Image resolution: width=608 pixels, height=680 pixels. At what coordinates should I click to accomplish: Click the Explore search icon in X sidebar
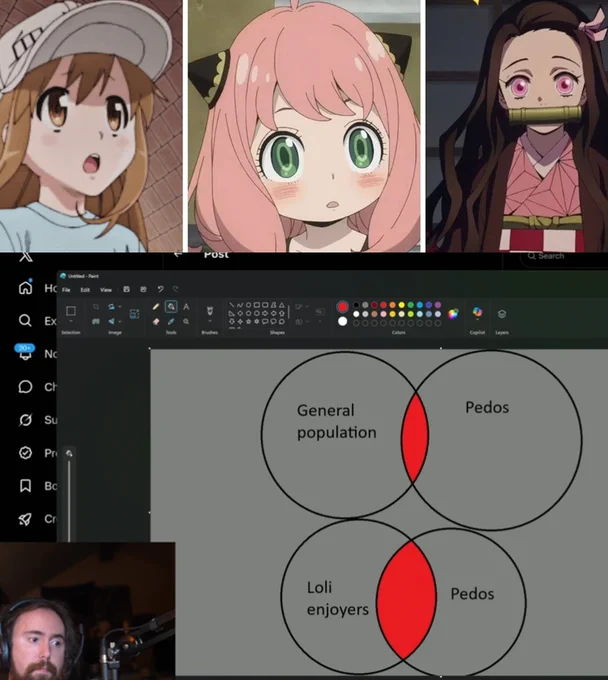pyautogui.click(x=26, y=320)
